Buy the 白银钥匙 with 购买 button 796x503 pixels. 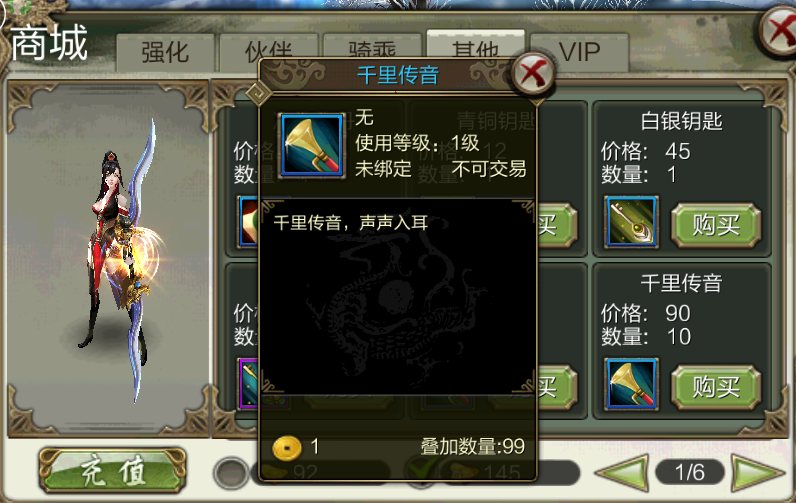coord(716,225)
